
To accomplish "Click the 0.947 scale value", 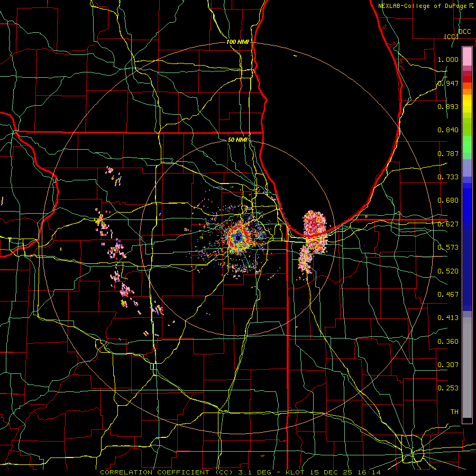I will point(448,83).
